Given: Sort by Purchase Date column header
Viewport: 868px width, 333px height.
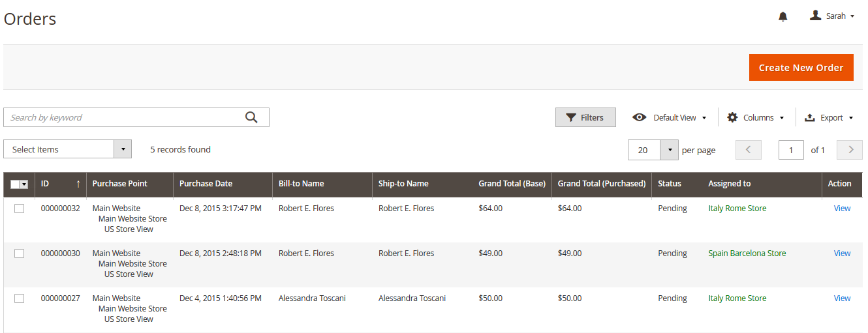Looking at the screenshot, I should [206, 184].
